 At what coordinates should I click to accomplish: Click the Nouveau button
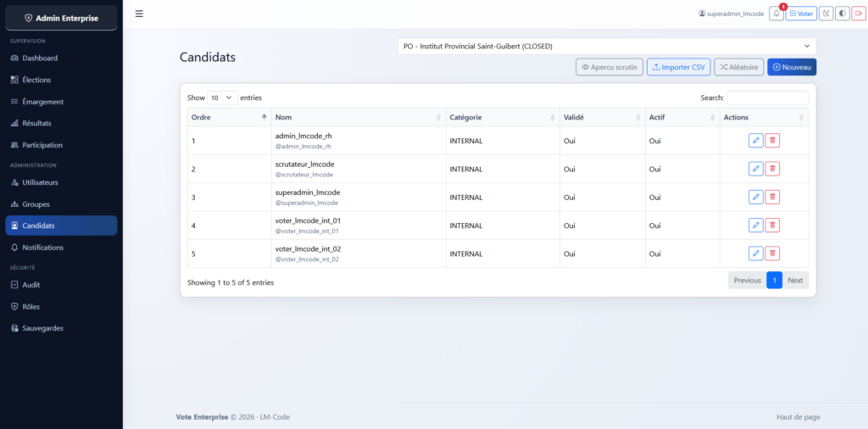click(791, 67)
